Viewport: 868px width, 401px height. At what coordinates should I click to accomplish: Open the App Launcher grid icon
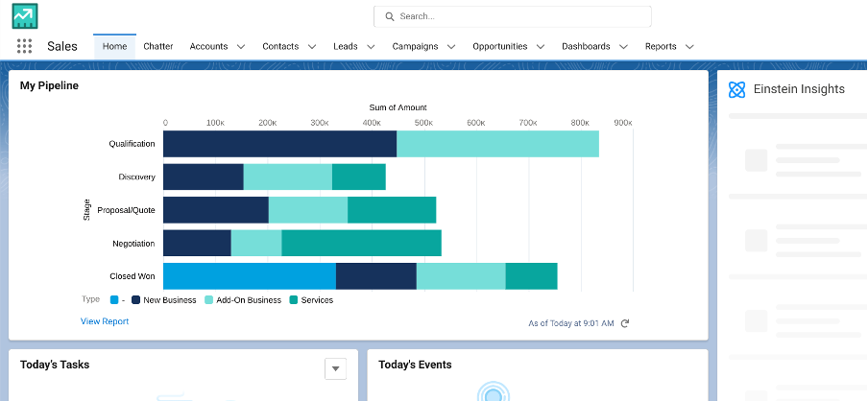click(24, 46)
